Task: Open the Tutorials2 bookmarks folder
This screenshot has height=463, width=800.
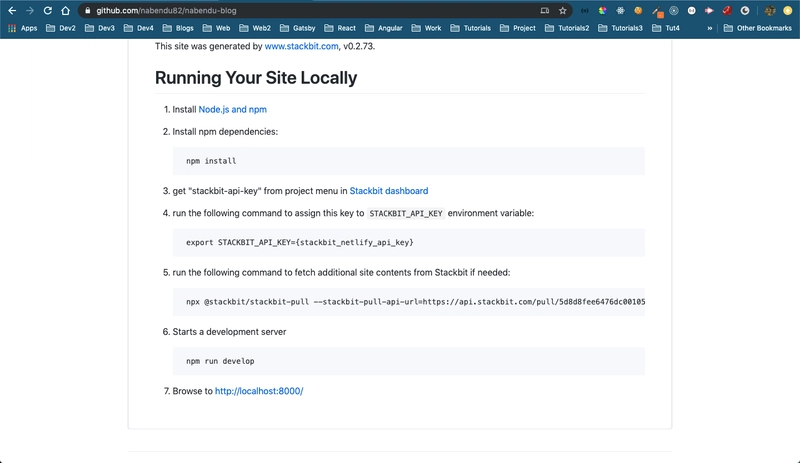Action: tap(567, 28)
